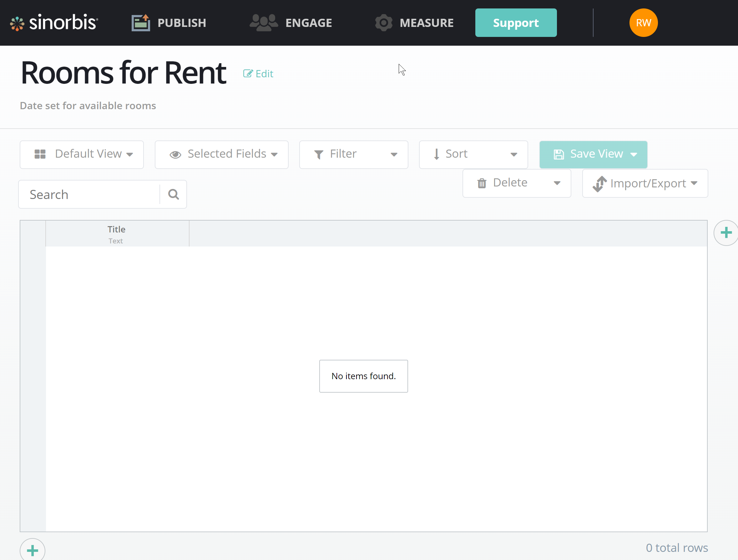Open the Default View dropdown arrow
This screenshot has width=738, height=560.
[130, 155]
